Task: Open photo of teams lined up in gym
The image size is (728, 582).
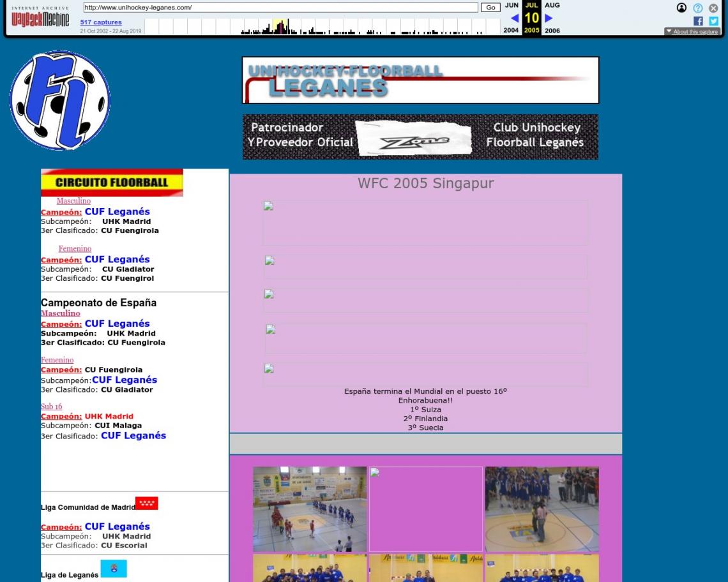Action: coord(310,509)
